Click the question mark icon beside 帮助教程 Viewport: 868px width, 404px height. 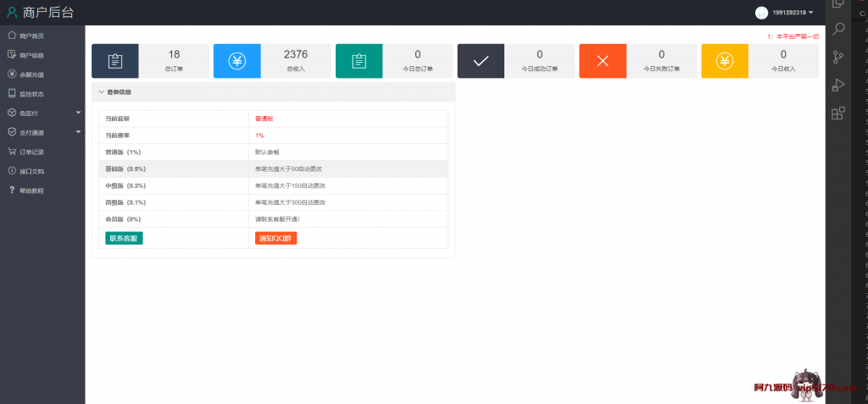pyautogui.click(x=11, y=191)
